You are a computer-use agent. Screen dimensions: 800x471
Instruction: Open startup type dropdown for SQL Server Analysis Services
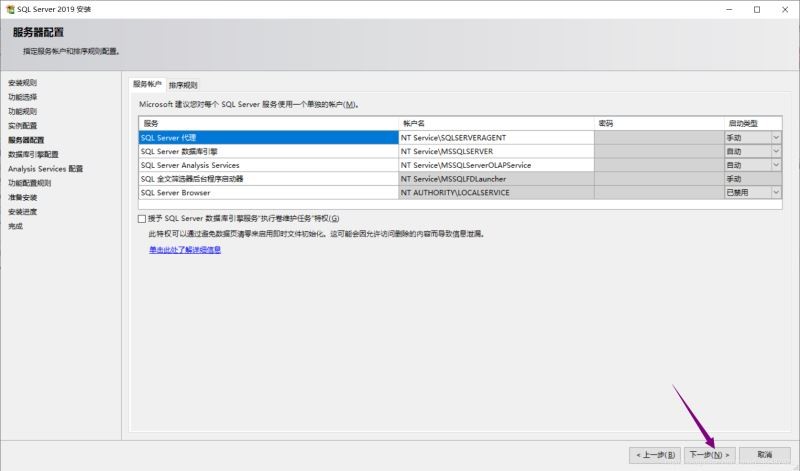tap(775, 165)
